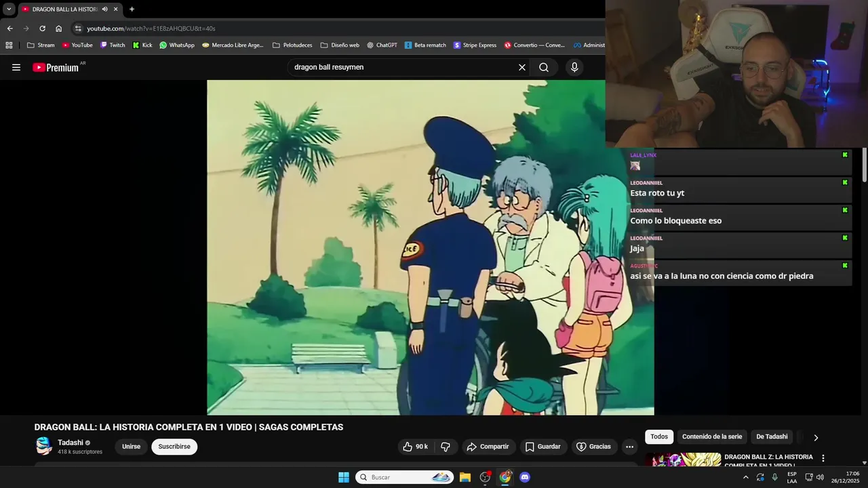The image size is (868, 488).
Task: Open site information icon in address bar
Action: click(x=78, y=28)
